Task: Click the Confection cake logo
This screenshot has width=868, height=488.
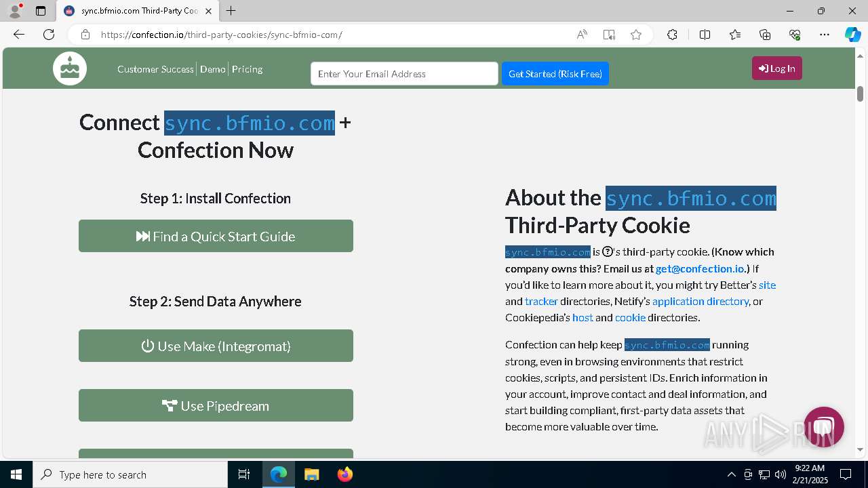Action: pos(70,68)
